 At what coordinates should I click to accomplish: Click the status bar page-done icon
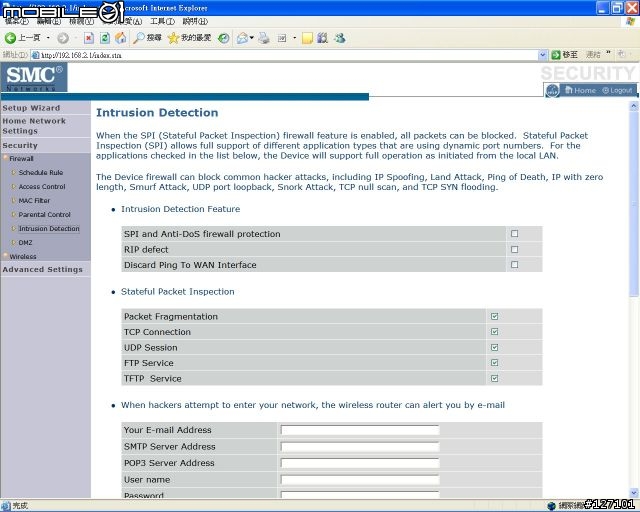point(5,505)
